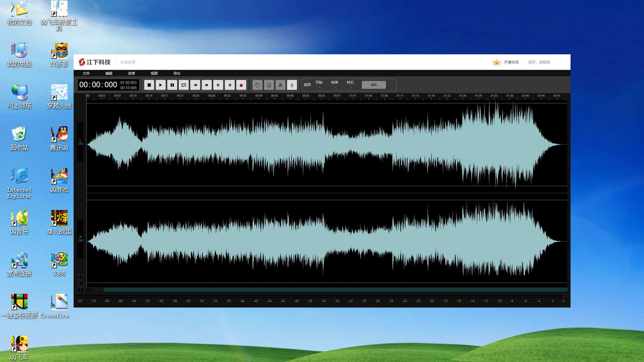Start playback with the play button
This screenshot has height=362, width=644.
[161, 85]
